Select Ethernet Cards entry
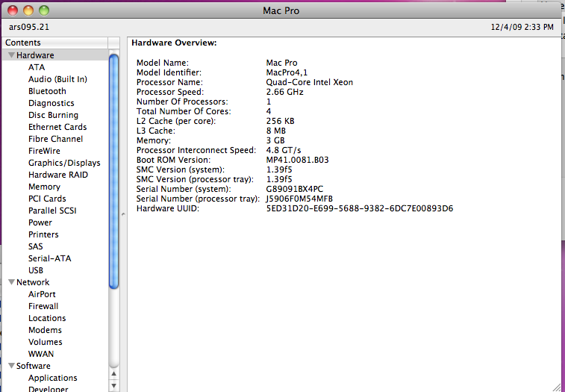565x392 pixels. 57,127
